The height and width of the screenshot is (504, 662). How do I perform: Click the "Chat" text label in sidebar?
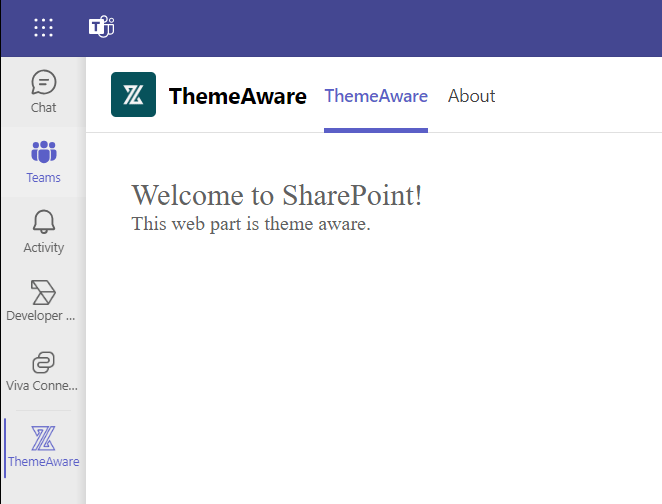click(43, 108)
